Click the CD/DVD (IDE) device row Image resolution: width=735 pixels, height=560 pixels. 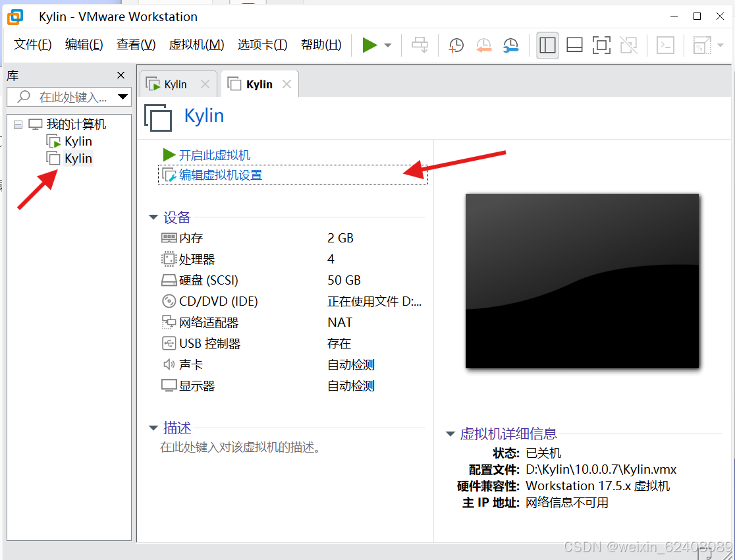point(292,301)
